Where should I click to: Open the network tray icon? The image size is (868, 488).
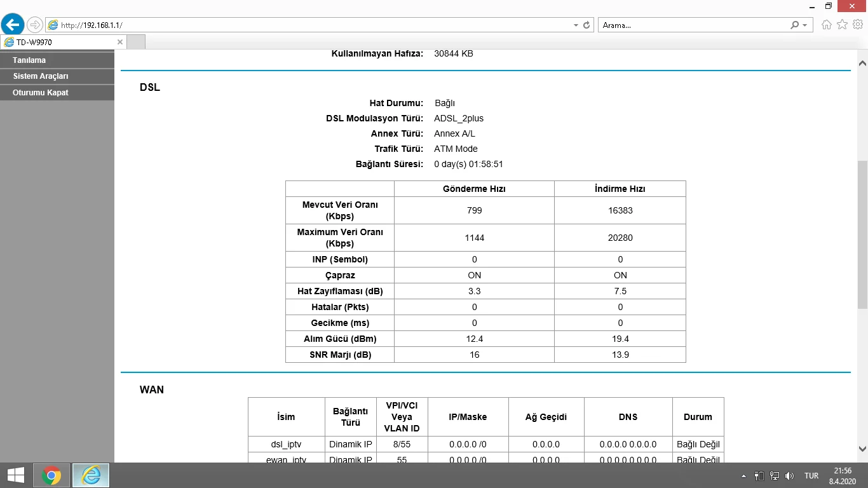pyautogui.click(x=775, y=475)
